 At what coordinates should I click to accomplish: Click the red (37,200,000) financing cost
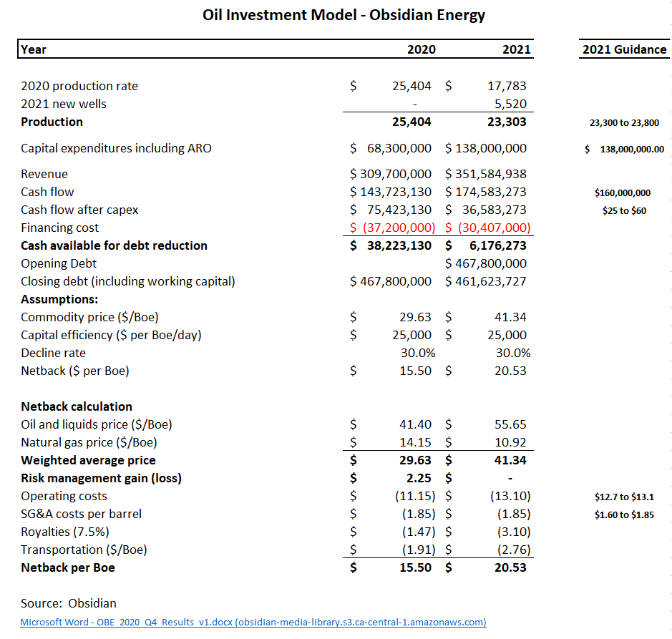click(392, 228)
